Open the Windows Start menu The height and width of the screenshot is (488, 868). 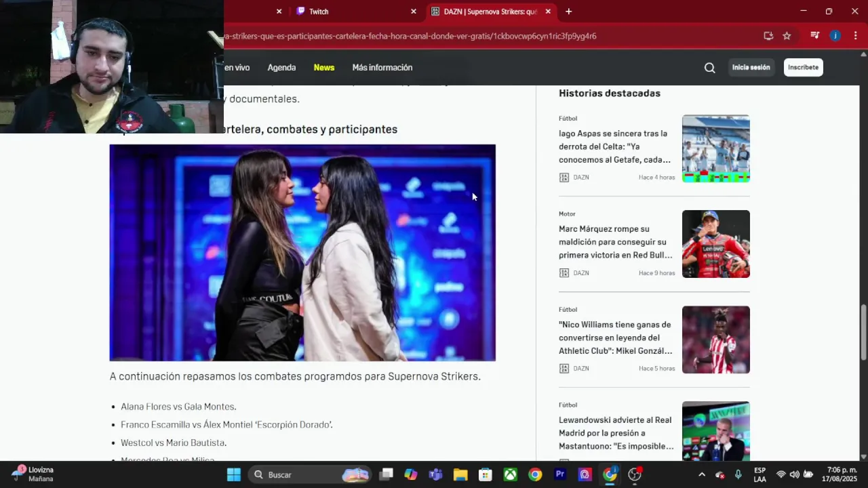pos(233,474)
